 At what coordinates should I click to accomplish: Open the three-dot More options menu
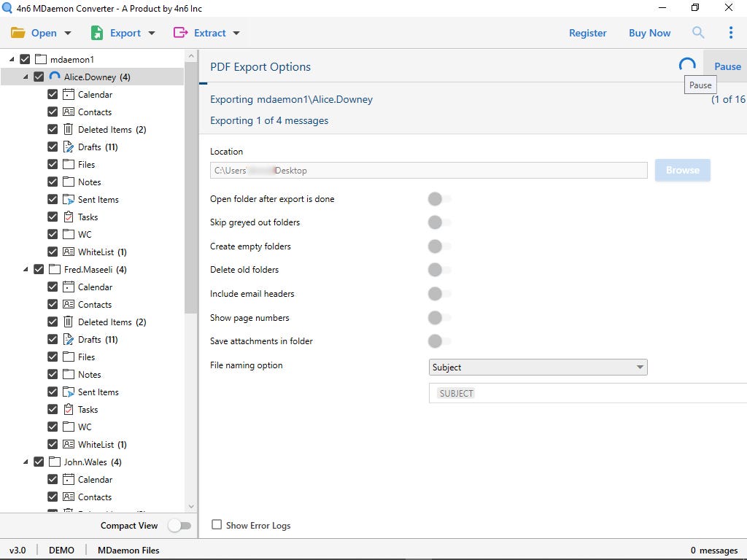point(731,33)
